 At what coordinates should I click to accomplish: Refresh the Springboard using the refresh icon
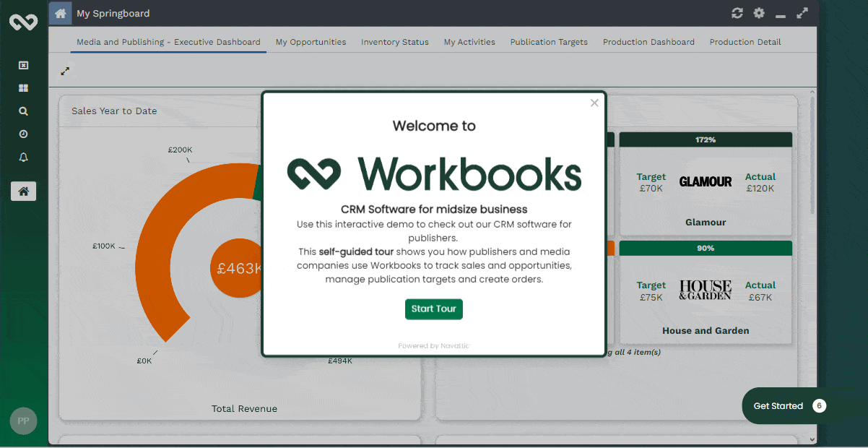[737, 13]
